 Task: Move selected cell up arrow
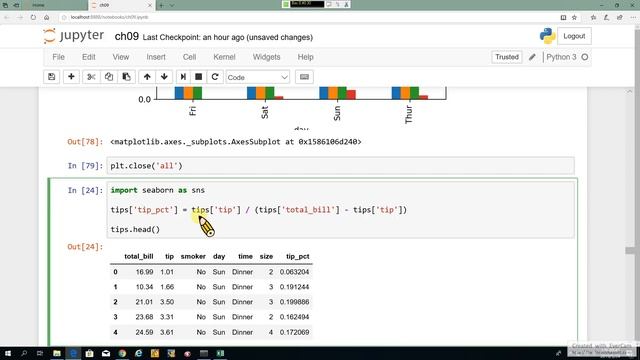point(147,77)
